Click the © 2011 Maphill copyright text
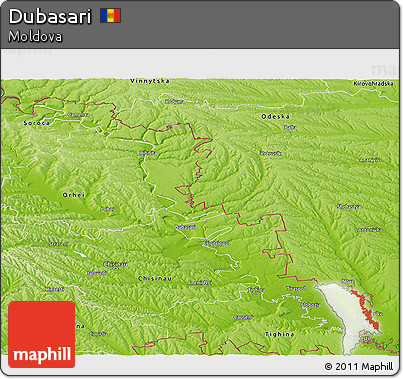403x379 pixels. coord(359,367)
